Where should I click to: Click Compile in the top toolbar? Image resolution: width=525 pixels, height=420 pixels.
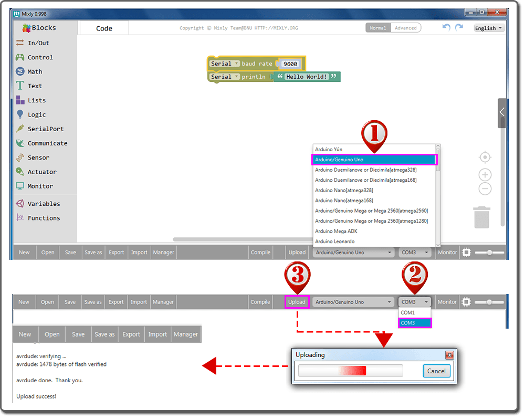tap(260, 253)
